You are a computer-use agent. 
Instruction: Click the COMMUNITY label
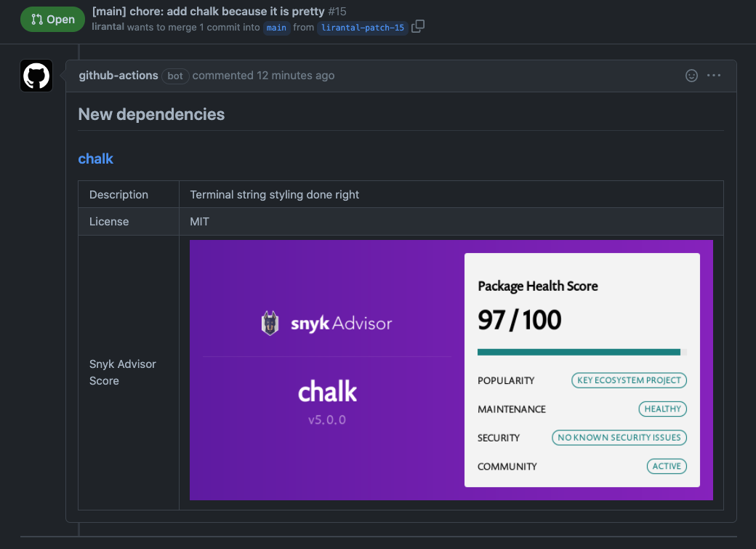coord(507,467)
